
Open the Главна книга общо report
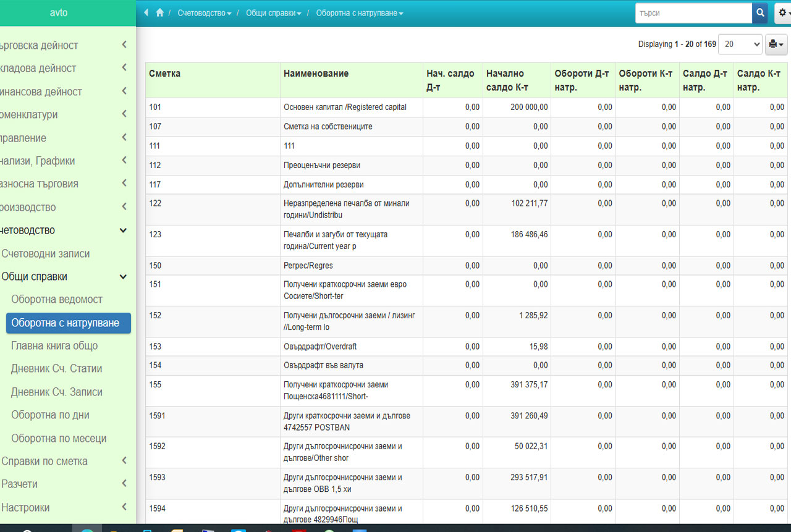[x=54, y=346]
